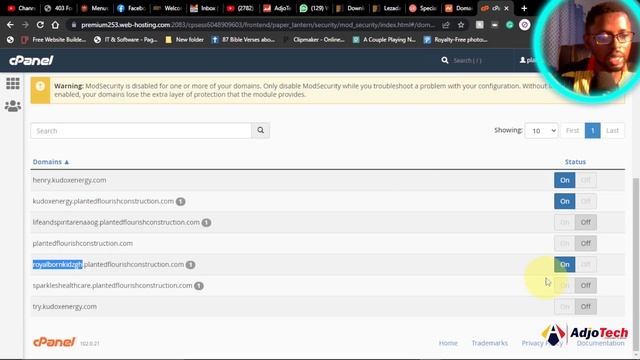The image size is (640, 360).
Task: Click the browser forward arrow
Action: click(x=25, y=25)
